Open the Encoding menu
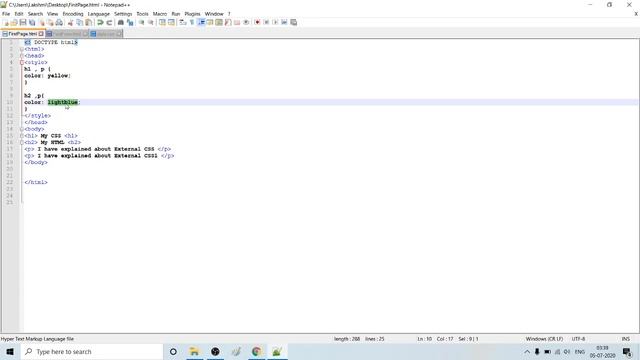 click(73, 14)
